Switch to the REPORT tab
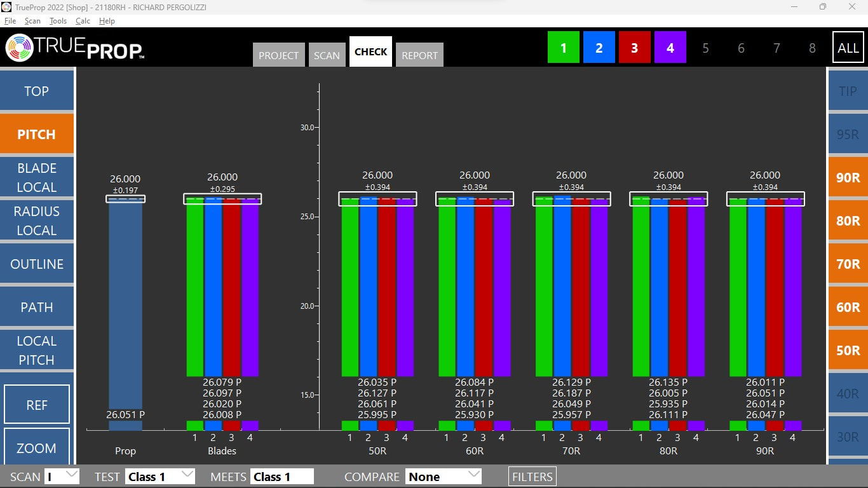 [x=419, y=55]
